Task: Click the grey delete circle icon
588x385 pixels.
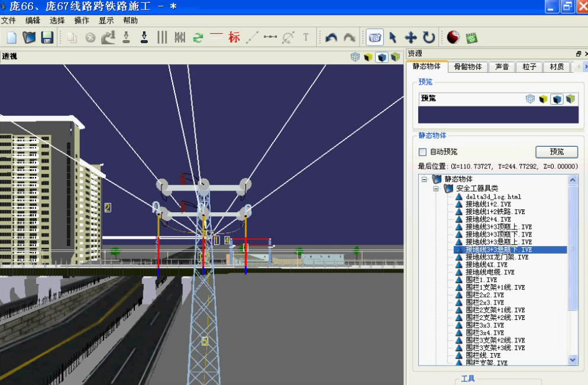Action: point(91,37)
